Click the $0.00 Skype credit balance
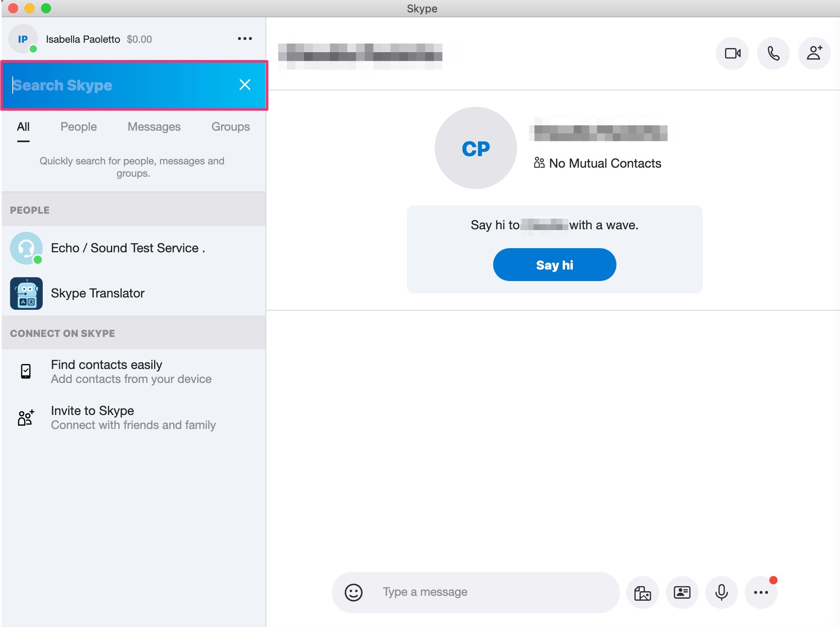Screen dimensions: 840x627 pyautogui.click(x=139, y=39)
